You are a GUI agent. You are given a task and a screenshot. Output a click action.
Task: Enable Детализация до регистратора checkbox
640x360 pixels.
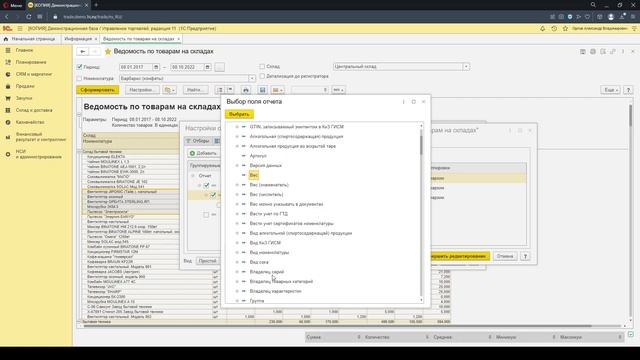(262, 76)
